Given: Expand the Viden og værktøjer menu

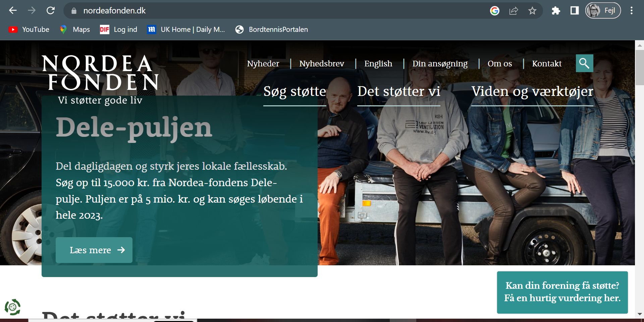Looking at the screenshot, I should [532, 92].
